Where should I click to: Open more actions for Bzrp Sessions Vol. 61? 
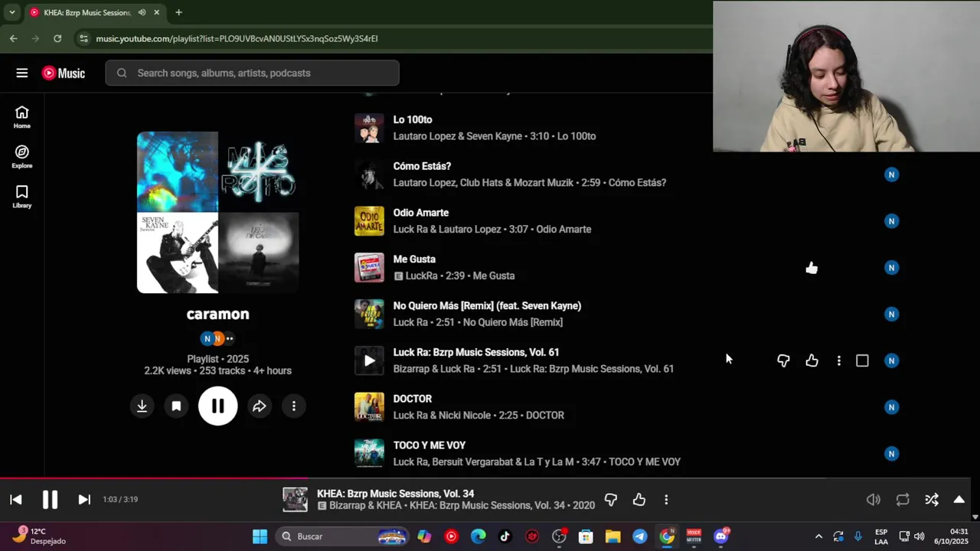(839, 360)
